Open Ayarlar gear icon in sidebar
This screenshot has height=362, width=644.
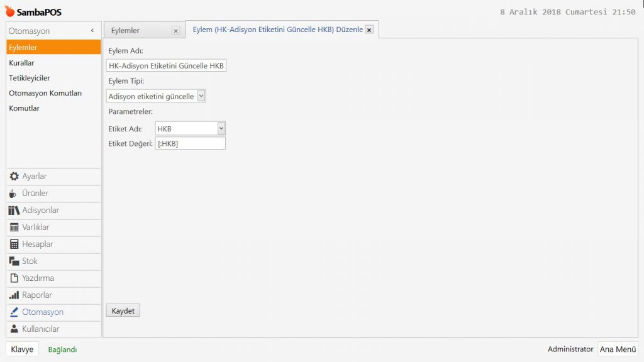point(14,177)
